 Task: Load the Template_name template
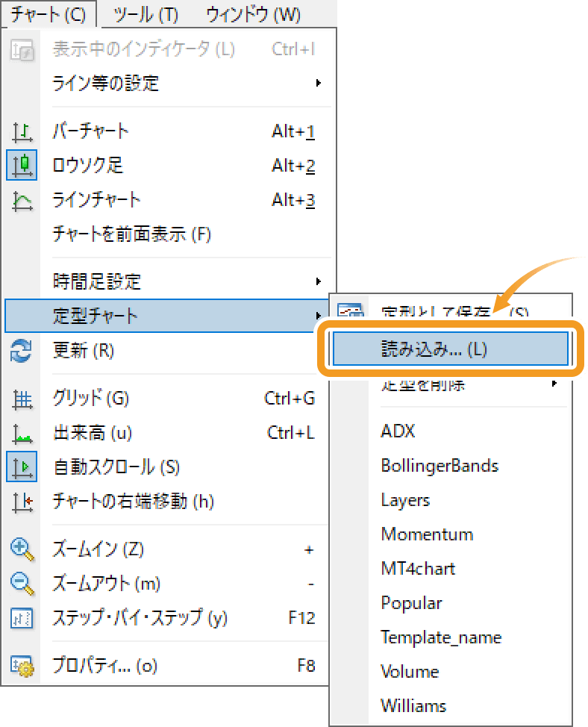451,637
